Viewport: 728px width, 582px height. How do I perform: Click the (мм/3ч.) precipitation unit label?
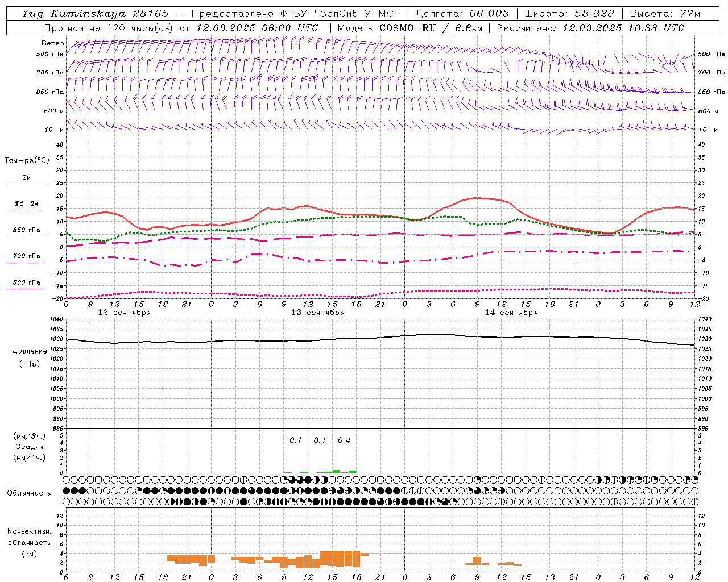coord(29,436)
